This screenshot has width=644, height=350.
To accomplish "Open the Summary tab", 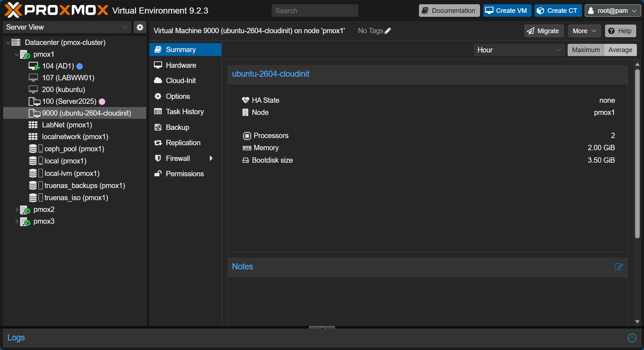I will 185,50.
